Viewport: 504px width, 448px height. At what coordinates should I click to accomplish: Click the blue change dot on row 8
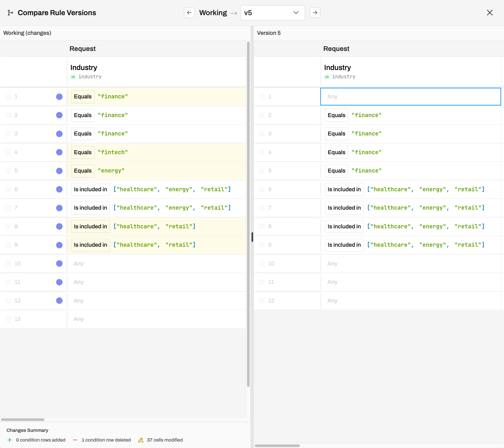pyautogui.click(x=59, y=226)
